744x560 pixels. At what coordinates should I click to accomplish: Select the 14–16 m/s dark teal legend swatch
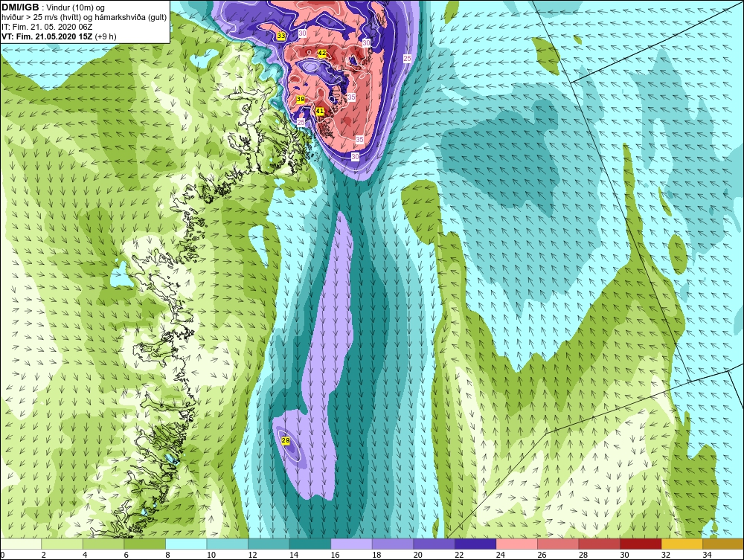(x=310, y=544)
